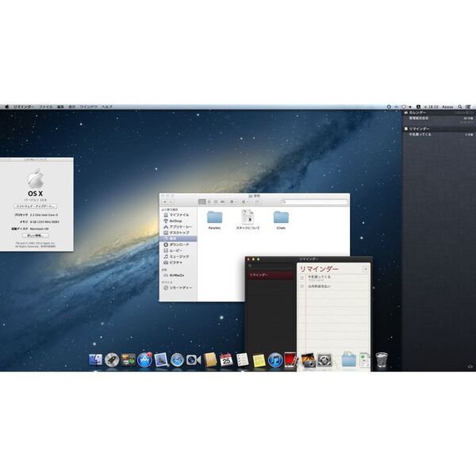Launch iTunes from the Dock
This screenshot has height=476, width=476.
[275, 360]
